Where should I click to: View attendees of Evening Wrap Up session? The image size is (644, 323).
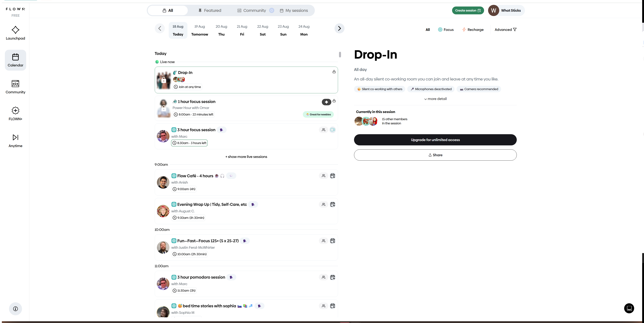[324, 204]
